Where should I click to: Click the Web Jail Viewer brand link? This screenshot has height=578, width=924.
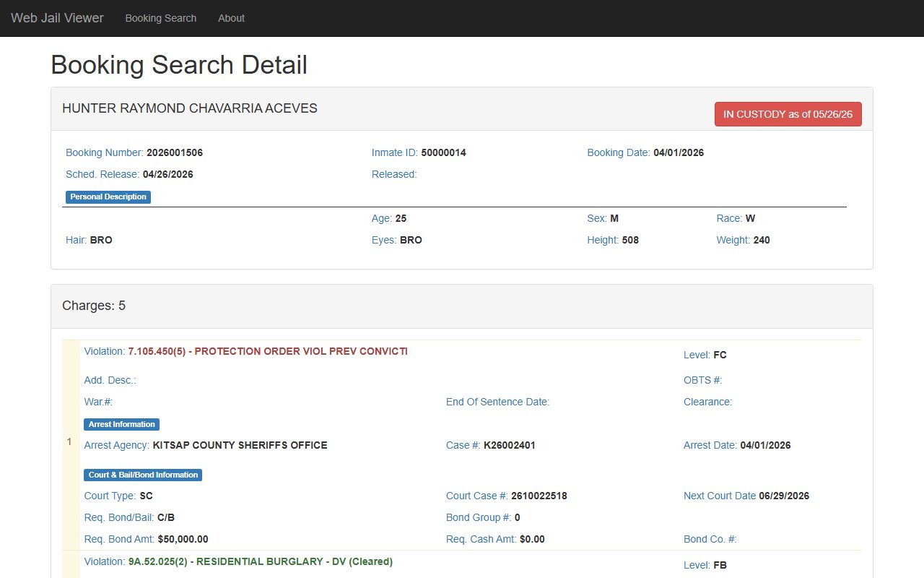pos(57,18)
